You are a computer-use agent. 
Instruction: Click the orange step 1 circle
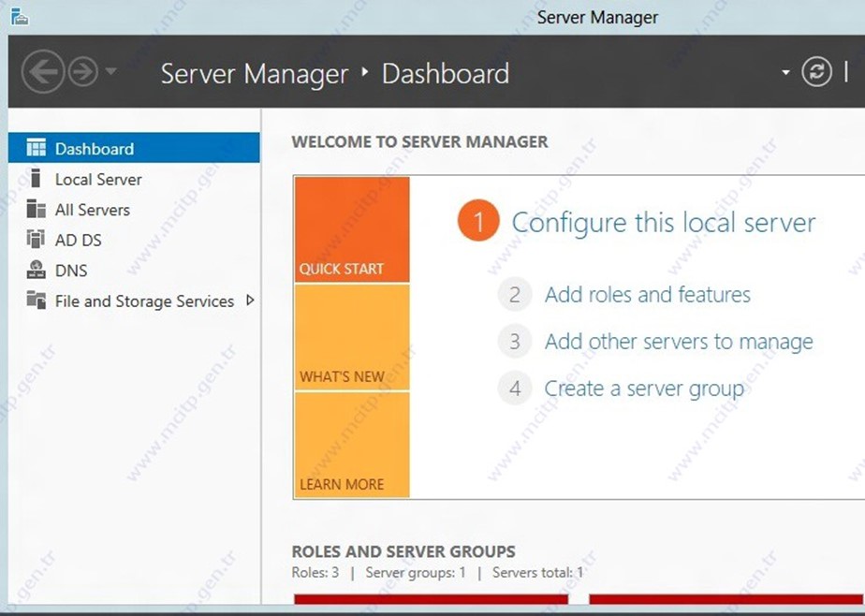coord(478,221)
